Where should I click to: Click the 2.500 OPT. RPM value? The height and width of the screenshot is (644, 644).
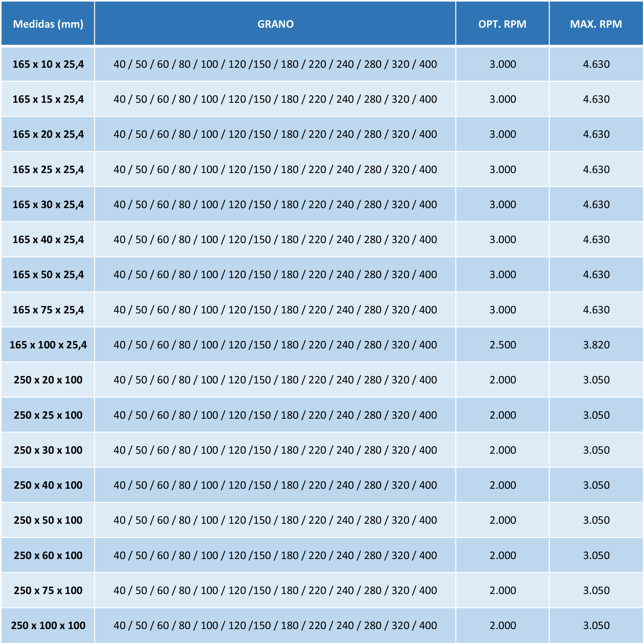click(x=503, y=345)
